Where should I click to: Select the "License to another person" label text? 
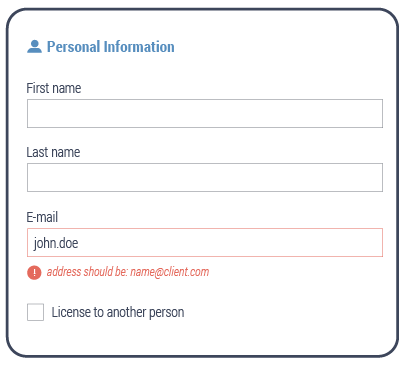(x=118, y=312)
